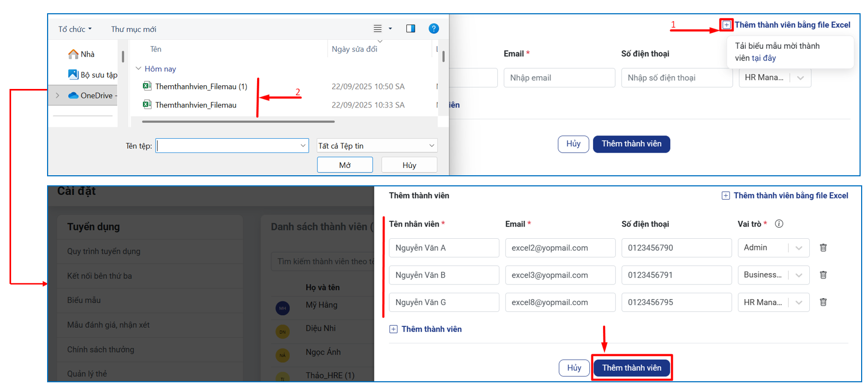This screenshot has width=868, height=386.
Task: Click the Vai trò info icon
Action: tap(779, 224)
